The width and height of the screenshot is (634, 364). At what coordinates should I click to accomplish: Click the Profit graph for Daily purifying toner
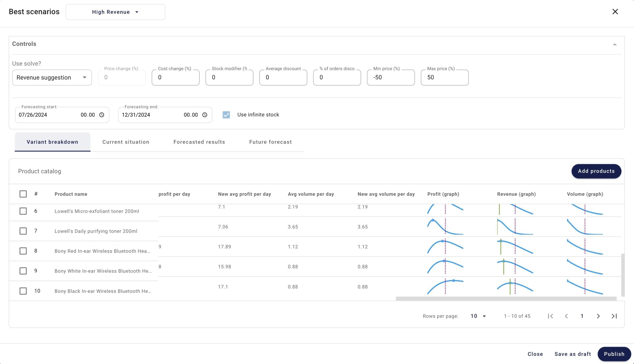[445, 227]
